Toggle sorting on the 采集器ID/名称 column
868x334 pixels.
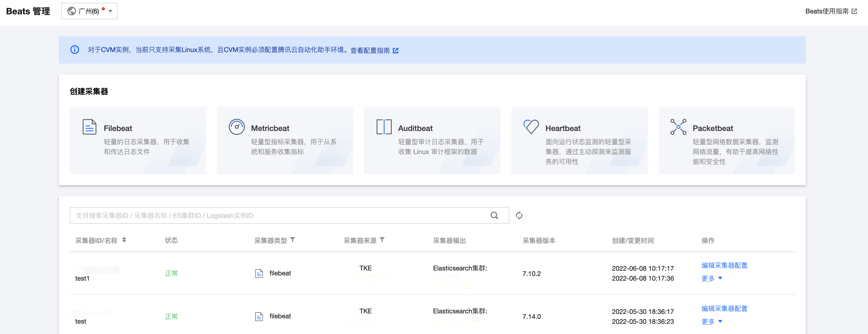(124, 240)
